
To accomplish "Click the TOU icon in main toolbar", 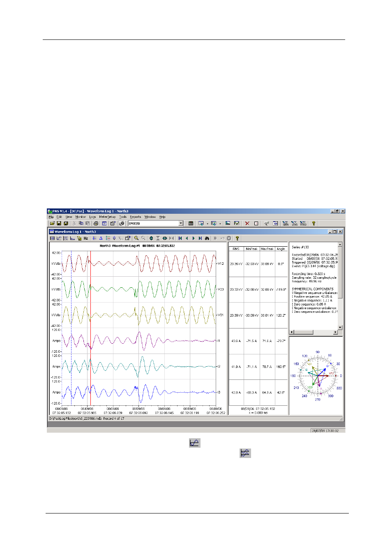I will click(303, 223).
